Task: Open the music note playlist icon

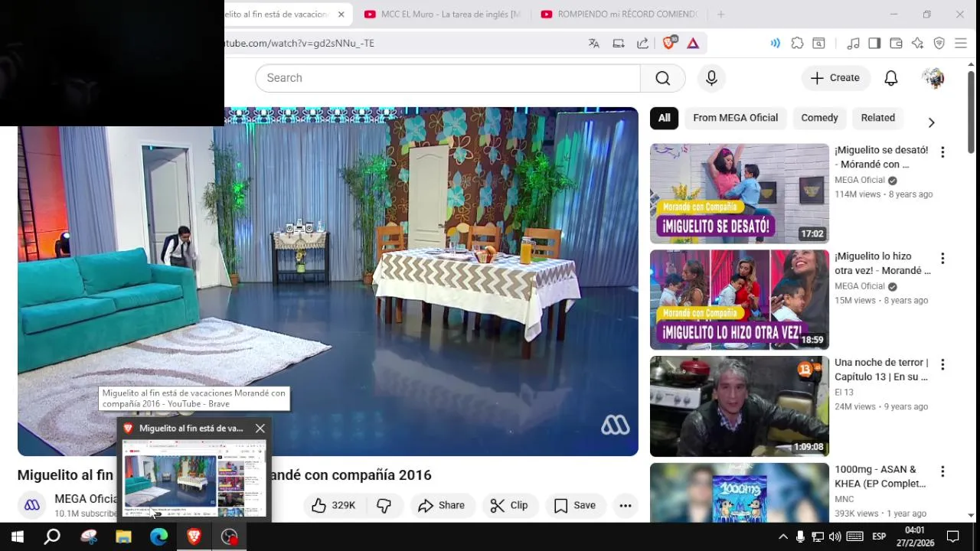Action: (x=853, y=44)
